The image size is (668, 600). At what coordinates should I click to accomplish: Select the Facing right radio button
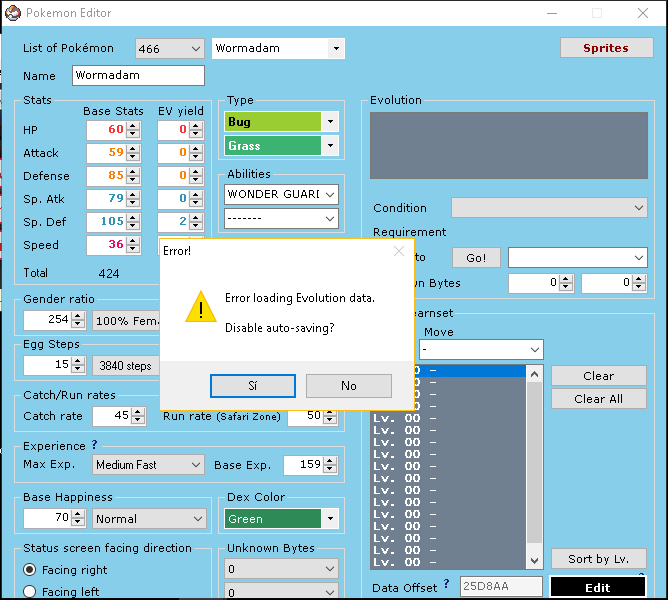tap(31, 570)
